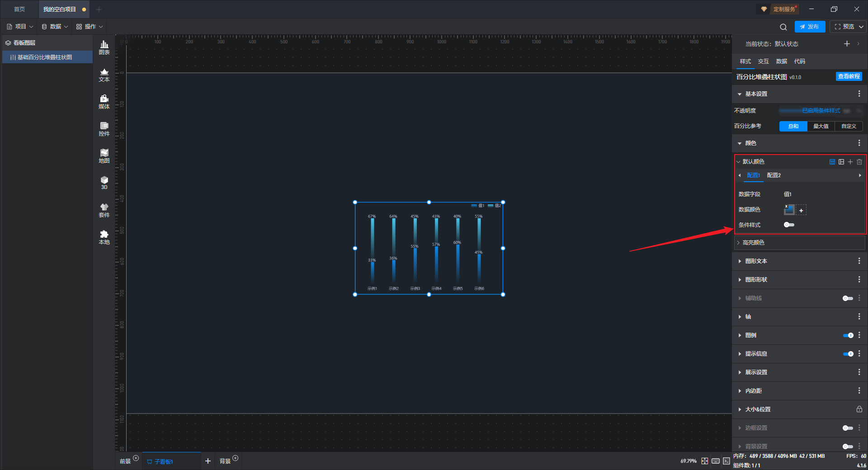Open more options for 颜色 section
Image resolution: width=868 pixels, height=470 pixels.
tap(859, 143)
